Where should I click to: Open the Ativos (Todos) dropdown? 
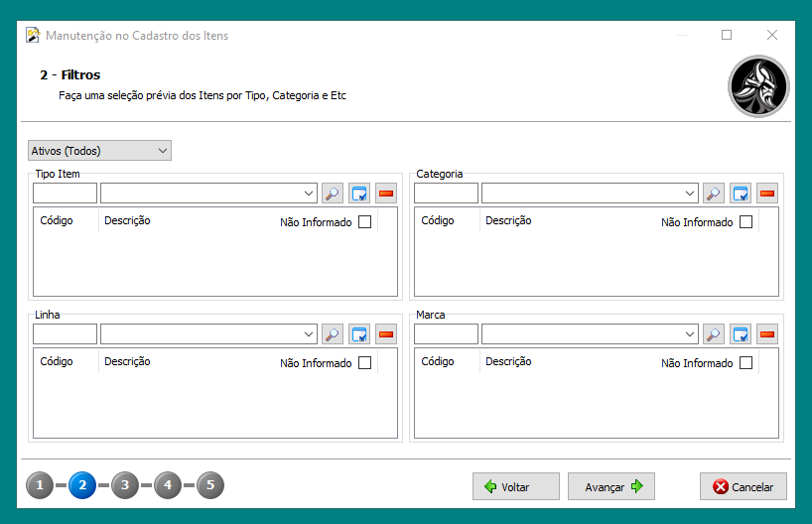99,151
